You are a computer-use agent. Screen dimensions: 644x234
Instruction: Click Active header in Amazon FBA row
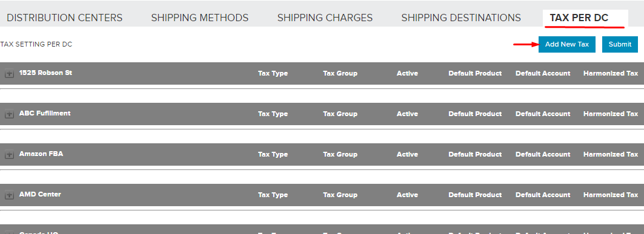[407, 155]
